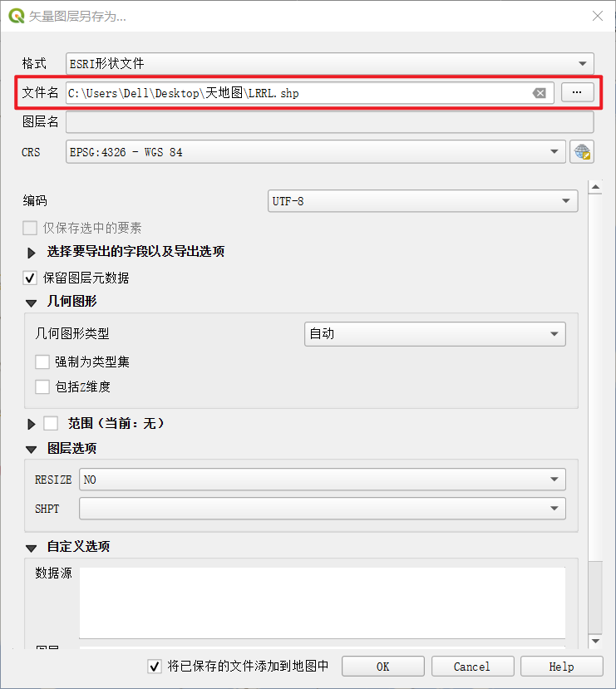Confirm with the OK button
This screenshot has width=616, height=689.
point(383,667)
